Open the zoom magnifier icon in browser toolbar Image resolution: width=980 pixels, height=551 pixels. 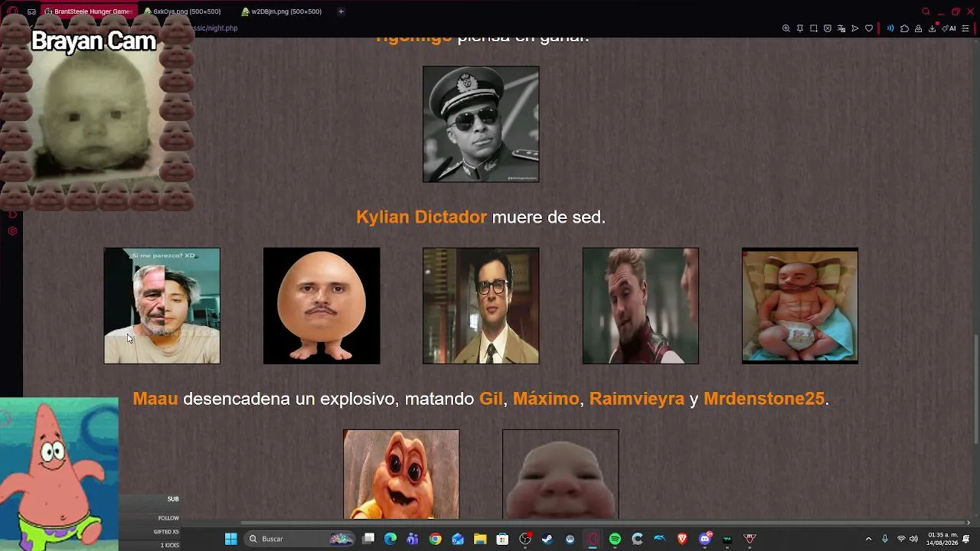pyautogui.click(x=786, y=28)
